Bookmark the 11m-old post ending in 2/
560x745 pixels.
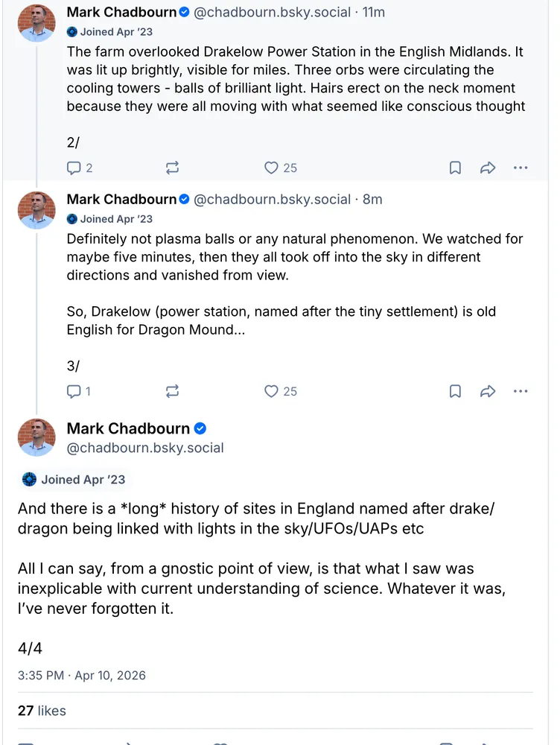(x=455, y=168)
